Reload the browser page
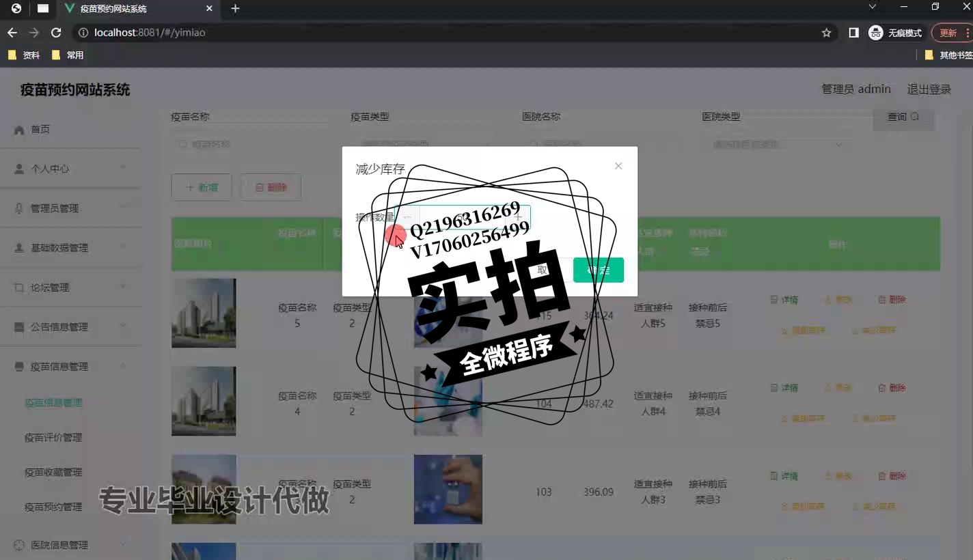This screenshot has height=560, width=973. (x=56, y=33)
